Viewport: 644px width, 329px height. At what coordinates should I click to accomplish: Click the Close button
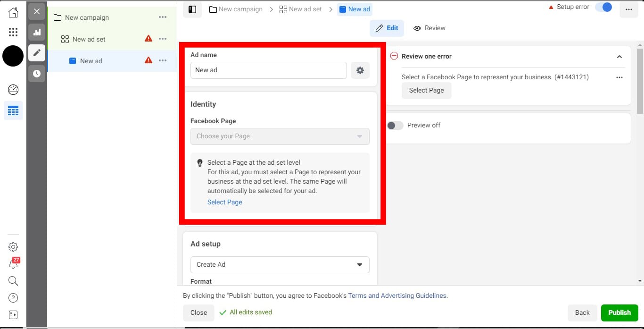point(199,312)
